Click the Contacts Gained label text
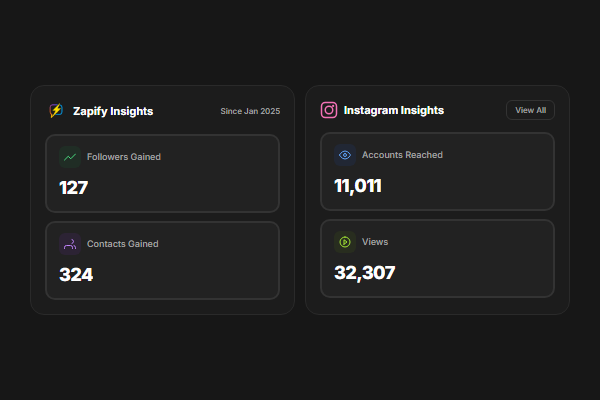This screenshot has width=600, height=400. tap(123, 244)
